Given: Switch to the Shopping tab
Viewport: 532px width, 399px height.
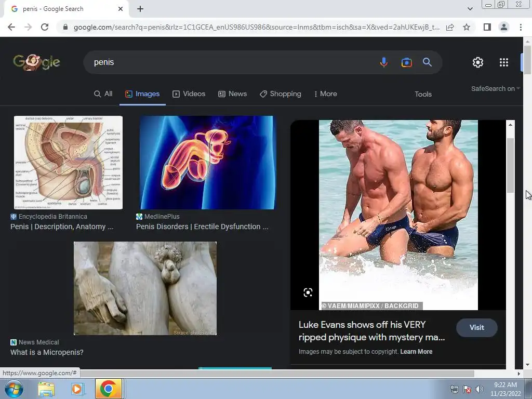Looking at the screenshot, I should pyautogui.click(x=280, y=94).
